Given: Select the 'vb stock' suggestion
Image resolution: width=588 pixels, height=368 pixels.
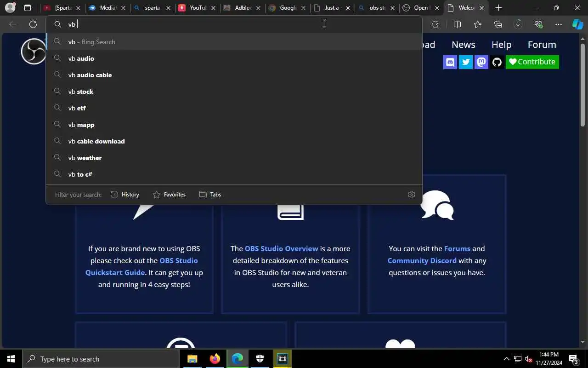Looking at the screenshot, I should pyautogui.click(x=234, y=92).
